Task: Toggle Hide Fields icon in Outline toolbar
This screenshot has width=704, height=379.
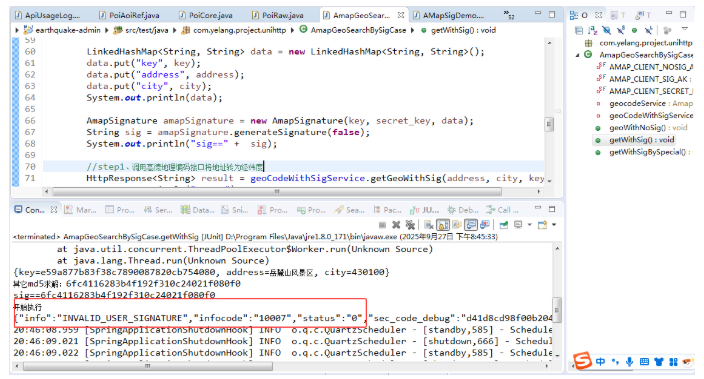Action: pos(607,31)
